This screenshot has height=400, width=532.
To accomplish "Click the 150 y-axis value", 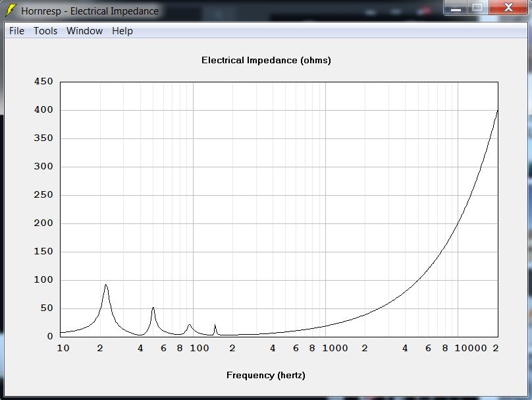I will pyautogui.click(x=43, y=251).
